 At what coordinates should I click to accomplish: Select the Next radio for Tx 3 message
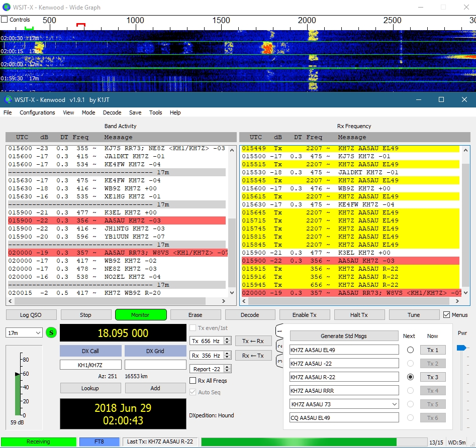411,377
